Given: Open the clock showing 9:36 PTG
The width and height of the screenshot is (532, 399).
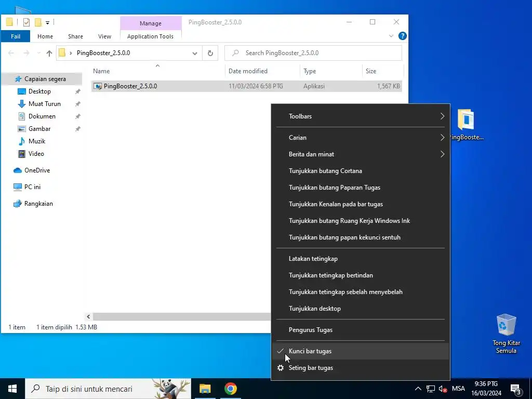Looking at the screenshot, I should pos(486,389).
